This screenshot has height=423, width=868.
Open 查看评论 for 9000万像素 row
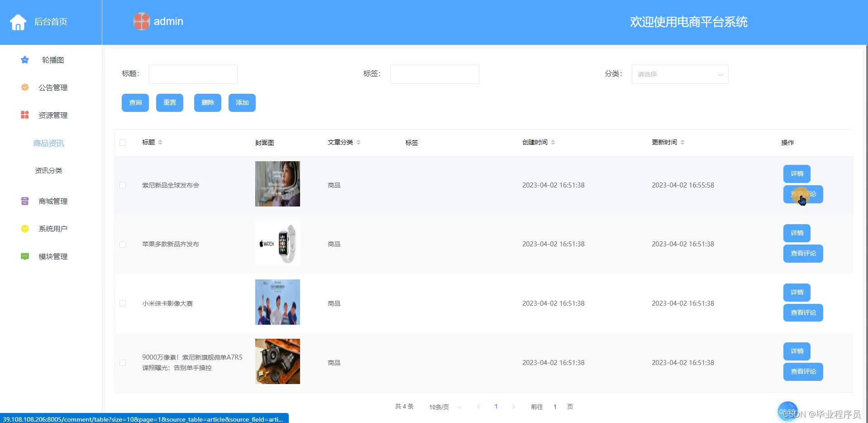point(803,372)
